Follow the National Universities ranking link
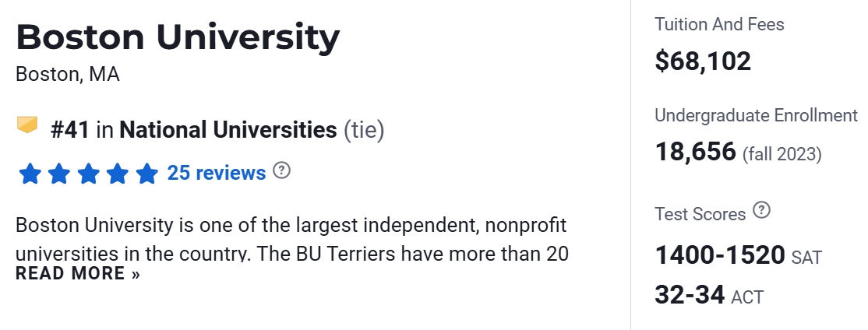Viewport: 868px width, 330px height. [228, 129]
